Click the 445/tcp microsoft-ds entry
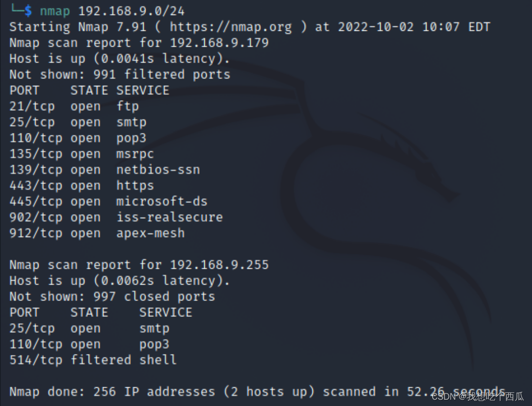The height and width of the screenshot is (406, 532). (108, 202)
